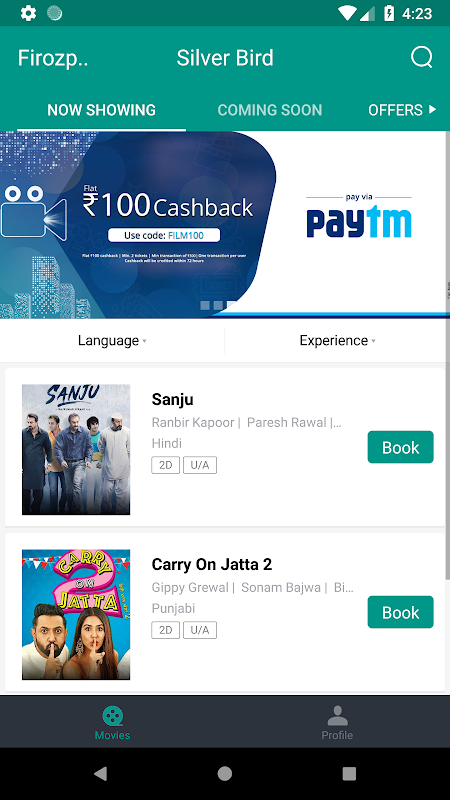Viewport: 450px width, 800px height.
Task: Book tickets for Carry On Jatta 2
Action: point(401,612)
